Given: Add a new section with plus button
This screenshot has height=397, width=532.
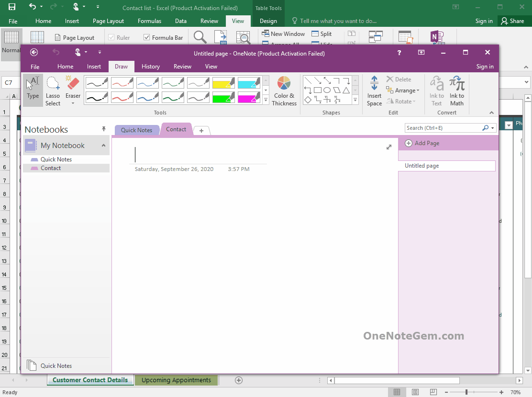Looking at the screenshot, I should pyautogui.click(x=201, y=130).
